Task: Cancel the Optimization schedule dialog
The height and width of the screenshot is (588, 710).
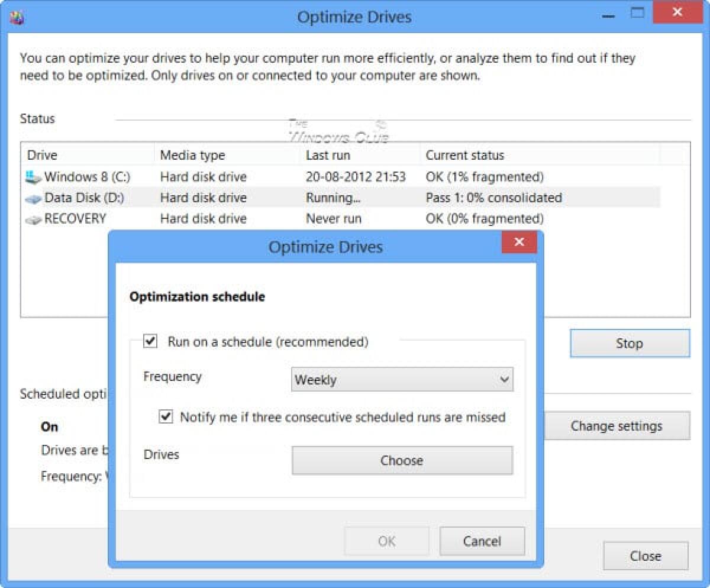Action: [x=482, y=541]
